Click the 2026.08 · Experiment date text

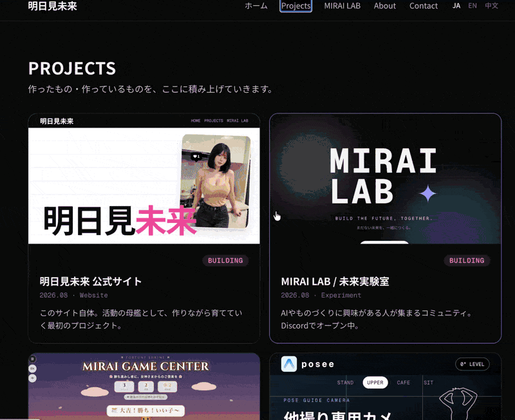(321, 295)
